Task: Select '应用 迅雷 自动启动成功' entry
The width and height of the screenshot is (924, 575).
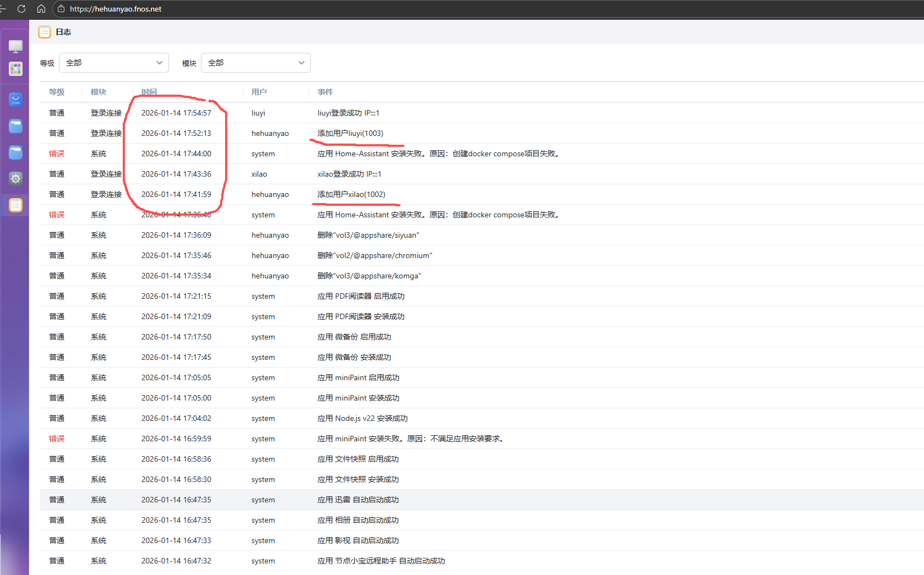Action: (x=358, y=500)
